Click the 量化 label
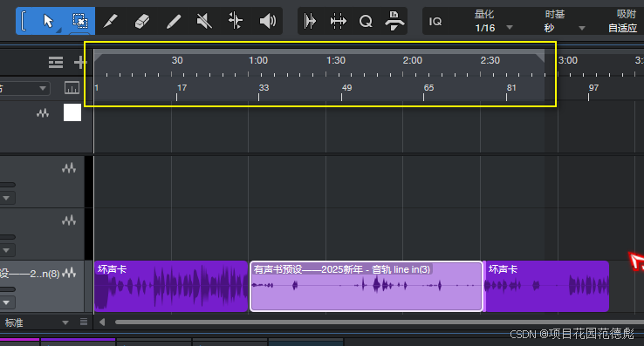Image resolution: width=644 pixels, height=346 pixels. [483, 14]
